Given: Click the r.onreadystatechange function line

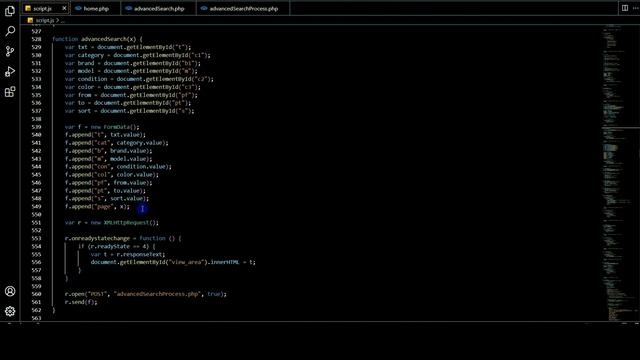Looking at the screenshot, I should tap(123, 238).
